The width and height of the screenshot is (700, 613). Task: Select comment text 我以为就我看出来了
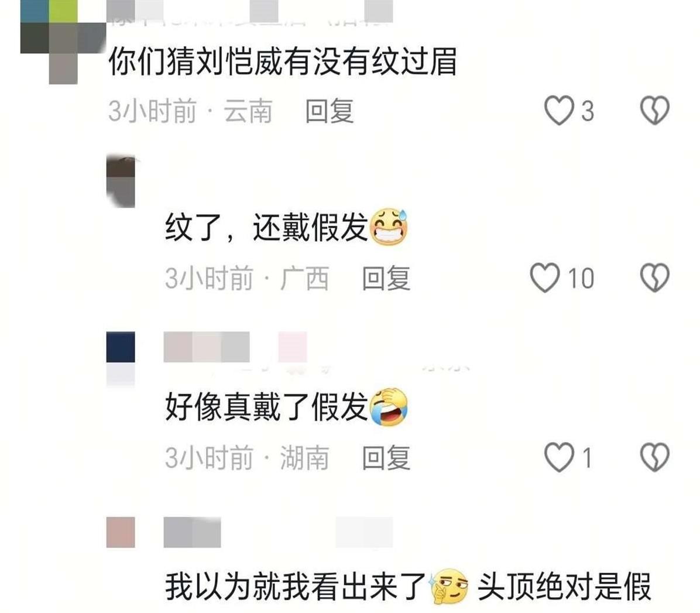[294, 586]
